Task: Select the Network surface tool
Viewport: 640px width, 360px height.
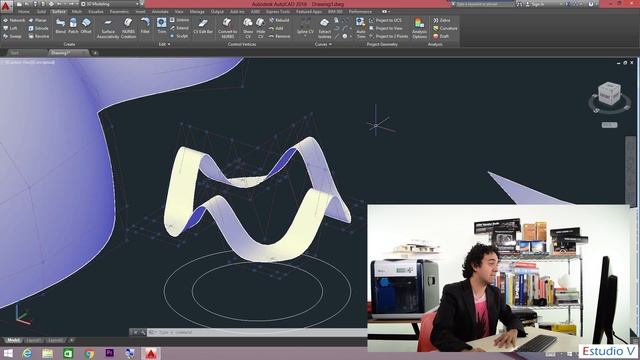Action: (14, 20)
